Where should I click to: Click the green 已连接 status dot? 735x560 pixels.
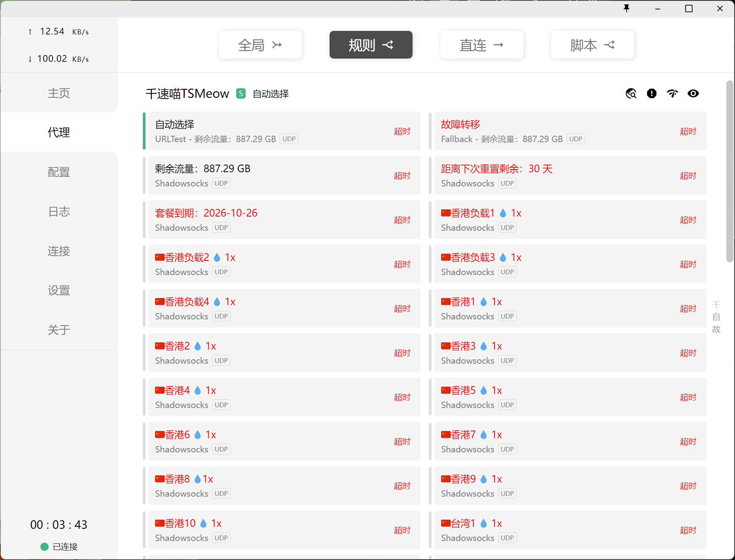(x=44, y=547)
